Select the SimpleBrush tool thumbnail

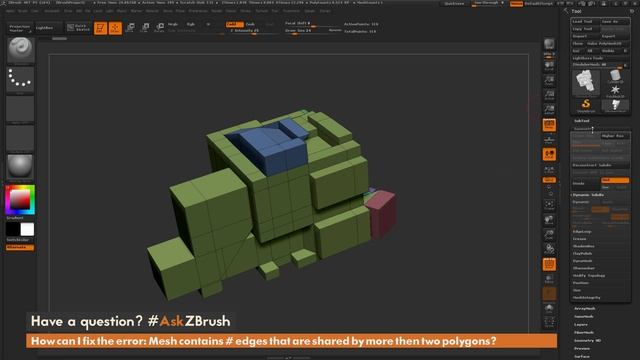(x=586, y=106)
